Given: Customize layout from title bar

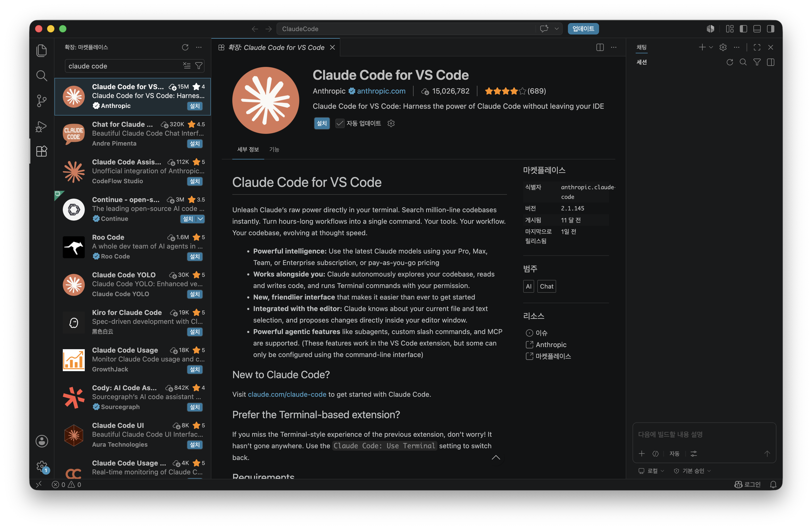Looking at the screenshot, I should point(730,29).
